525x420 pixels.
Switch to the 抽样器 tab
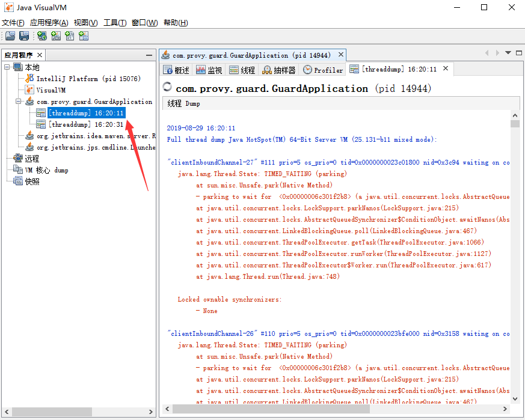(x=279, y=70)
